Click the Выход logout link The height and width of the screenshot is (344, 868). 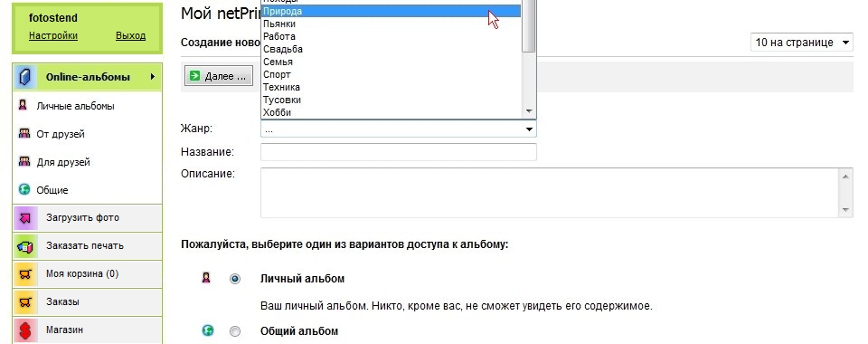tap(130, 36)
